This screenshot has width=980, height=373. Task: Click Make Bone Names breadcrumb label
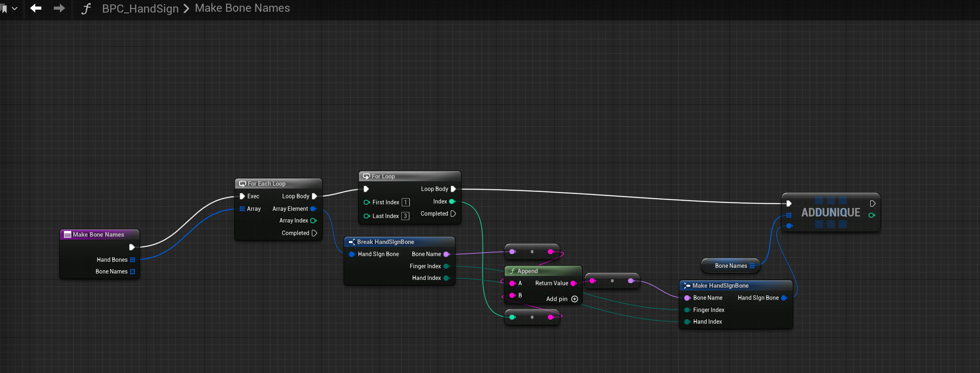(x=242, y=8)
